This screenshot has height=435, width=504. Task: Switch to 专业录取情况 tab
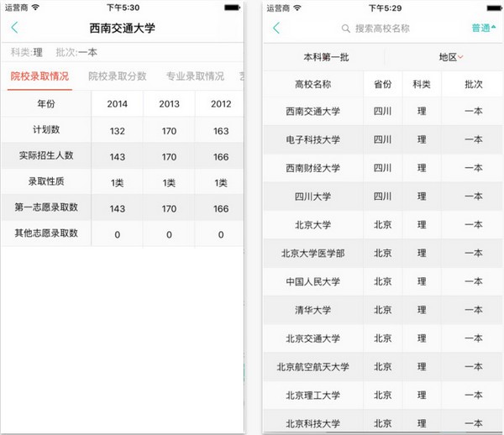tap(195, 76)
